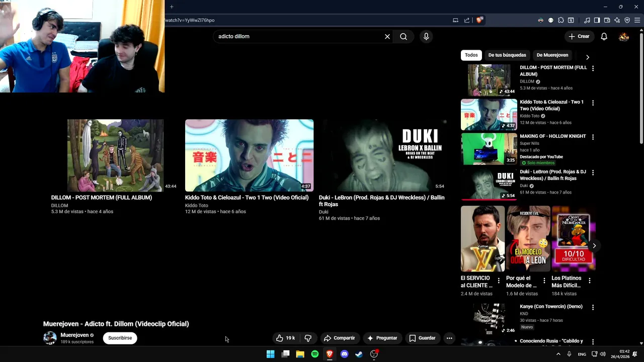Open options for Por qué el Modelo short

[544, 281]
